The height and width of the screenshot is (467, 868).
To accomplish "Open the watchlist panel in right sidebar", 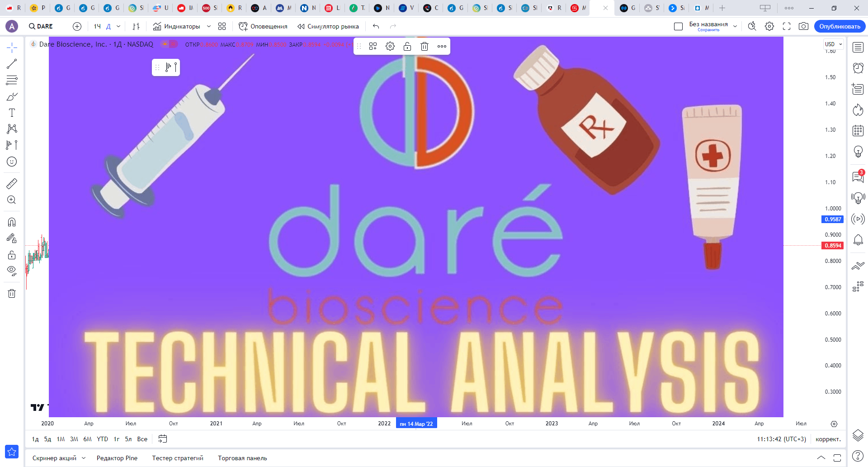I will 858,48.
